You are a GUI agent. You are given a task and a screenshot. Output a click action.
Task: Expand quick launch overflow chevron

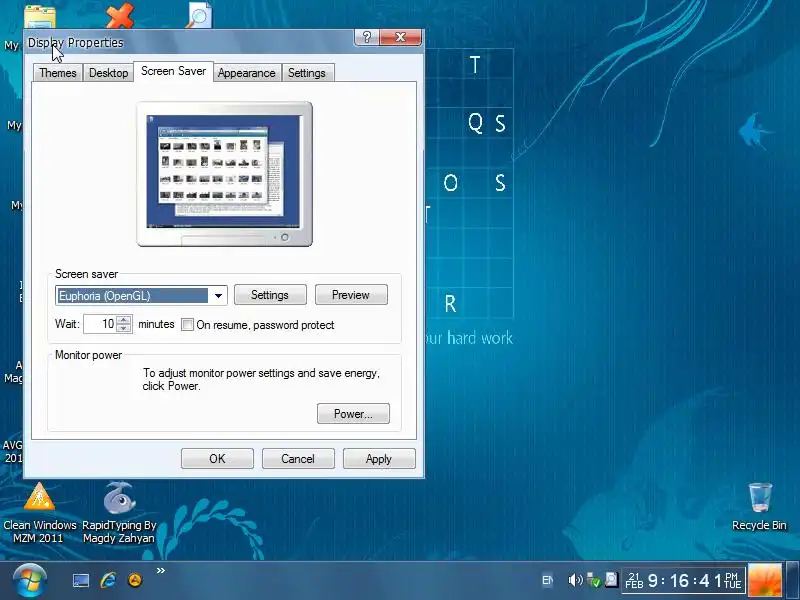pos(161,571)
